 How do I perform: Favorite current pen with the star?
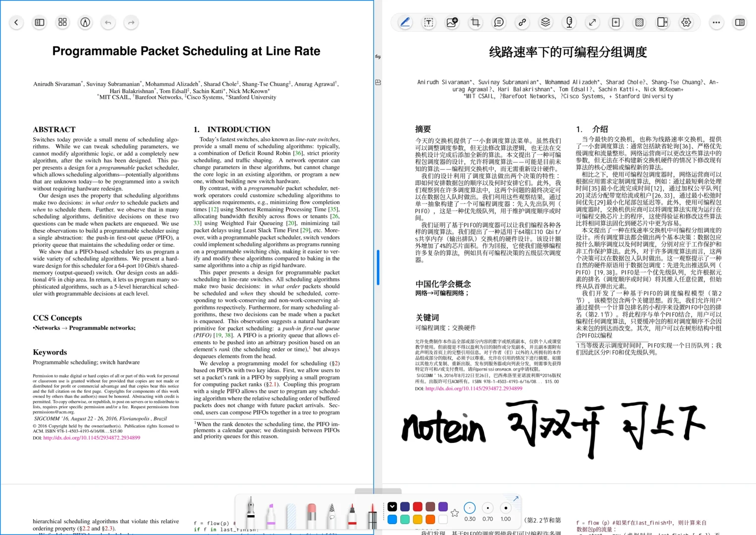[x=454, y=514]
